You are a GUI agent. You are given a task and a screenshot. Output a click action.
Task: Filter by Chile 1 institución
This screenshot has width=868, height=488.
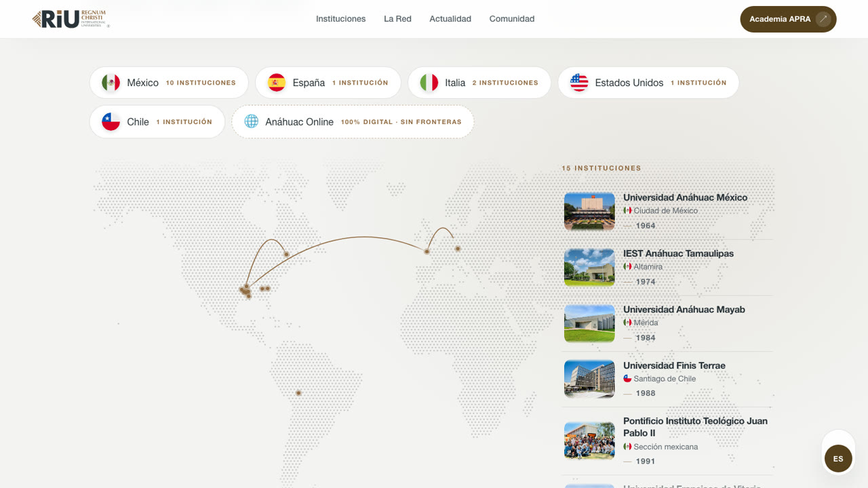pos(157,122)
